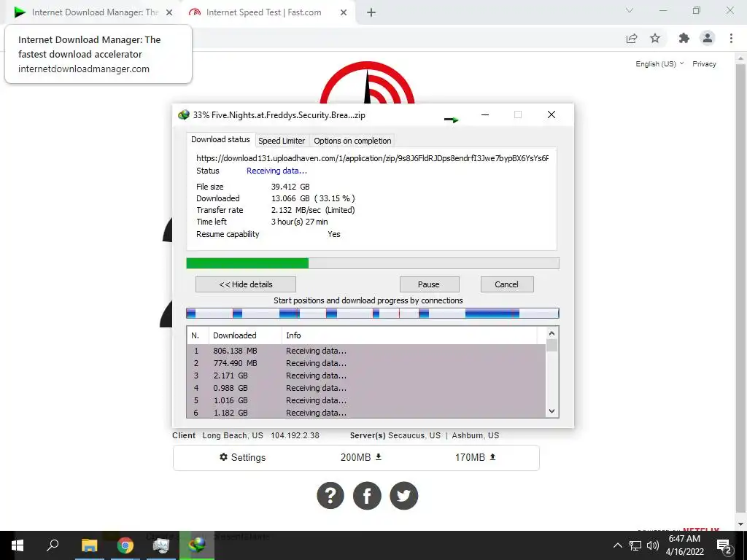Pause the current download
The width and height of the screenshot is (747, 560).
point(429,284)
